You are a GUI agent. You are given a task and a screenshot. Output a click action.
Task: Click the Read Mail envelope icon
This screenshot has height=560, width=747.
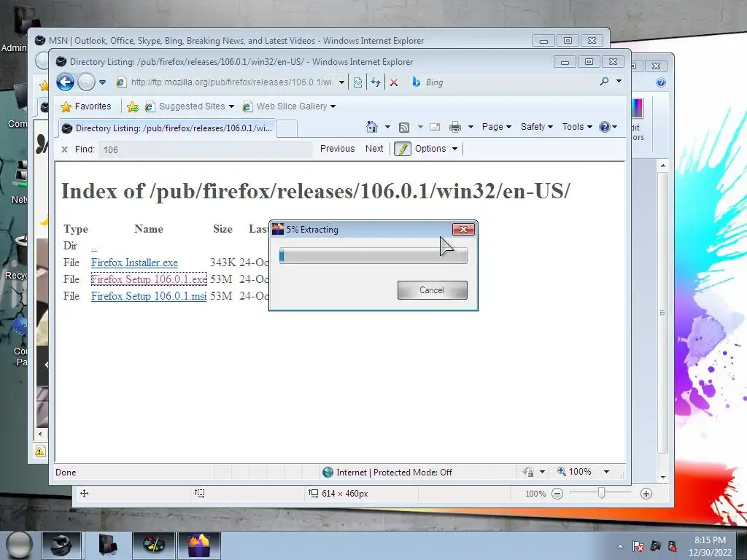click(x=435, y=127)
